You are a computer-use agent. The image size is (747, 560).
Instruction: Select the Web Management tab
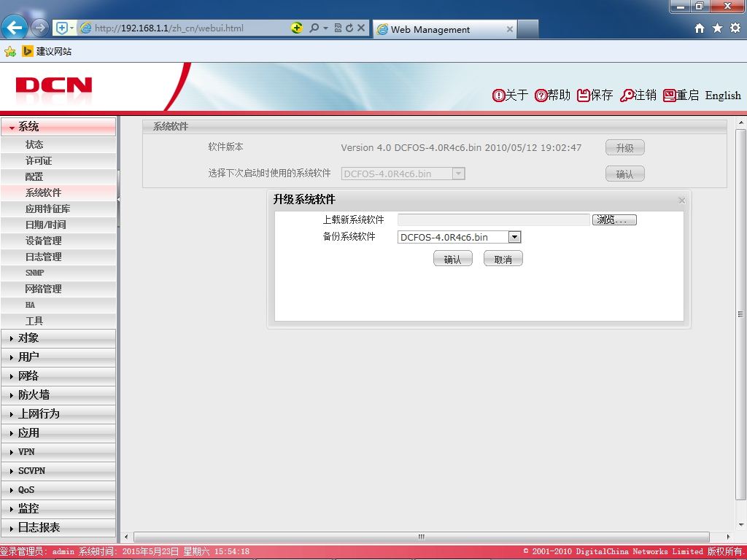444,29
